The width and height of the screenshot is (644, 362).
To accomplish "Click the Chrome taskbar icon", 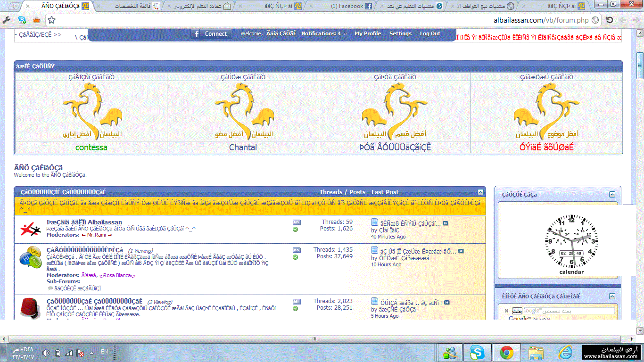I will coord(507,352).
